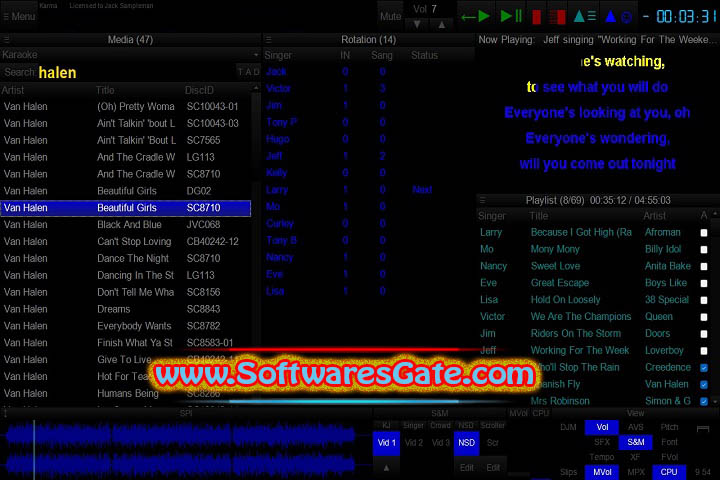Toggle the S&M view button
This screenshot has width=720, height=480.
[x=636, y=442]
